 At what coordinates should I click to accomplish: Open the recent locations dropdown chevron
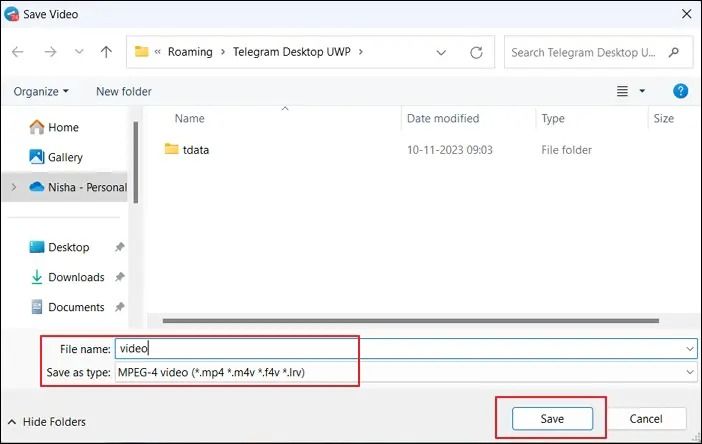coord(78,52)
